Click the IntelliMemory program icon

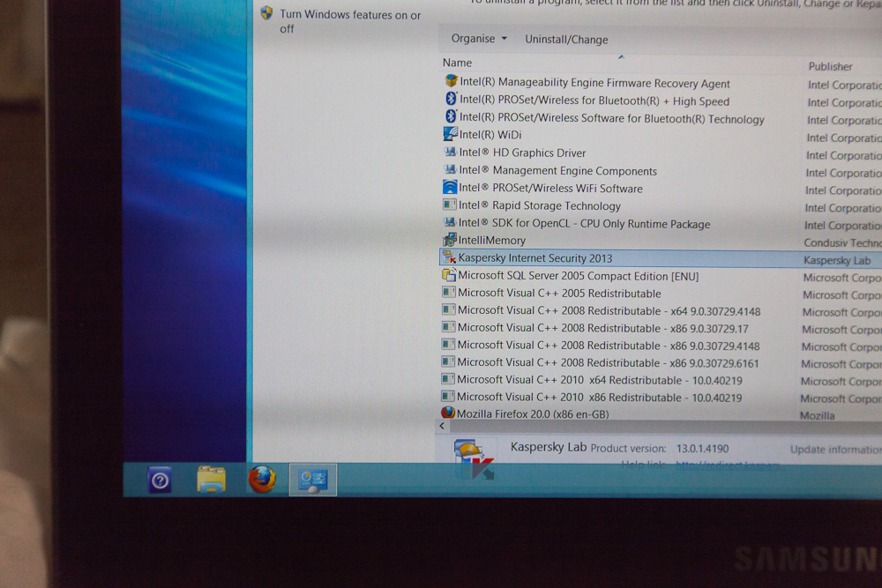(x=449, y=240)
